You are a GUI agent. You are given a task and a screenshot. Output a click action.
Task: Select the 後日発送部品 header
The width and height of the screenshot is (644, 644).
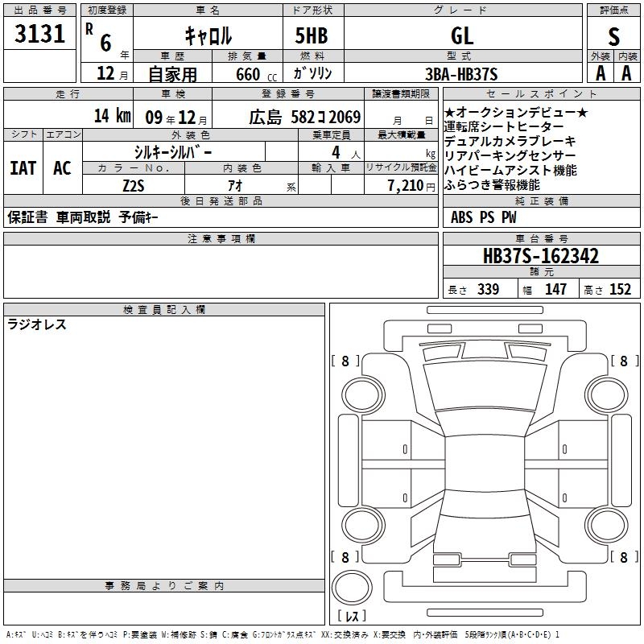point(221,200)
